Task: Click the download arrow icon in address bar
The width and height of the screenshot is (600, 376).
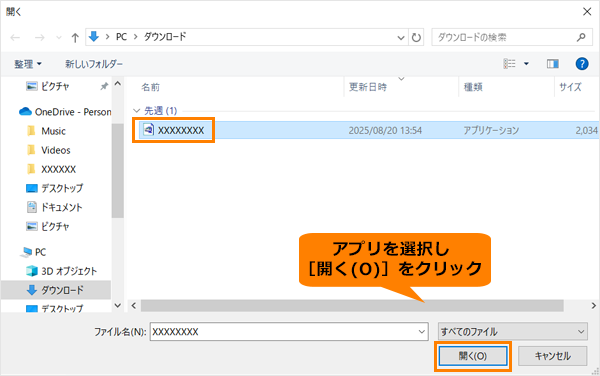Action: pyautogui.click(x=94, y=37)
